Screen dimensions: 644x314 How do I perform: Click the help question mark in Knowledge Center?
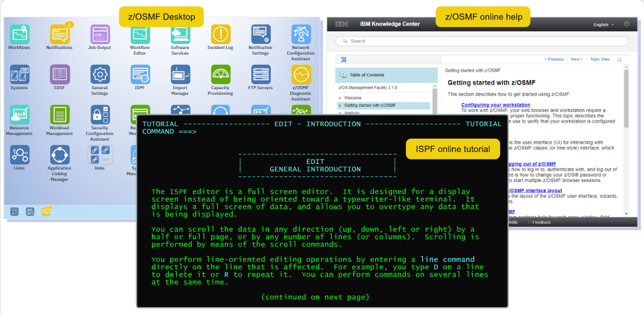(627, 24)
